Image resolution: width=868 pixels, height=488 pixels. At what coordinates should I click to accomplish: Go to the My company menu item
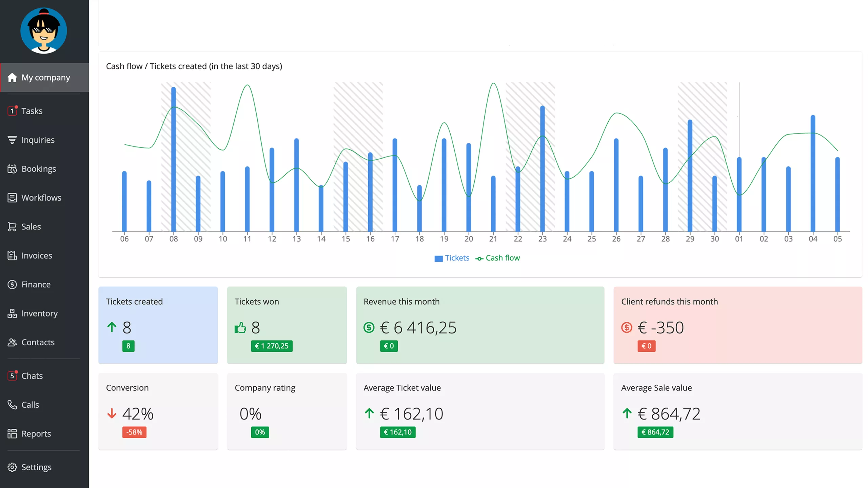coord(45,77)
